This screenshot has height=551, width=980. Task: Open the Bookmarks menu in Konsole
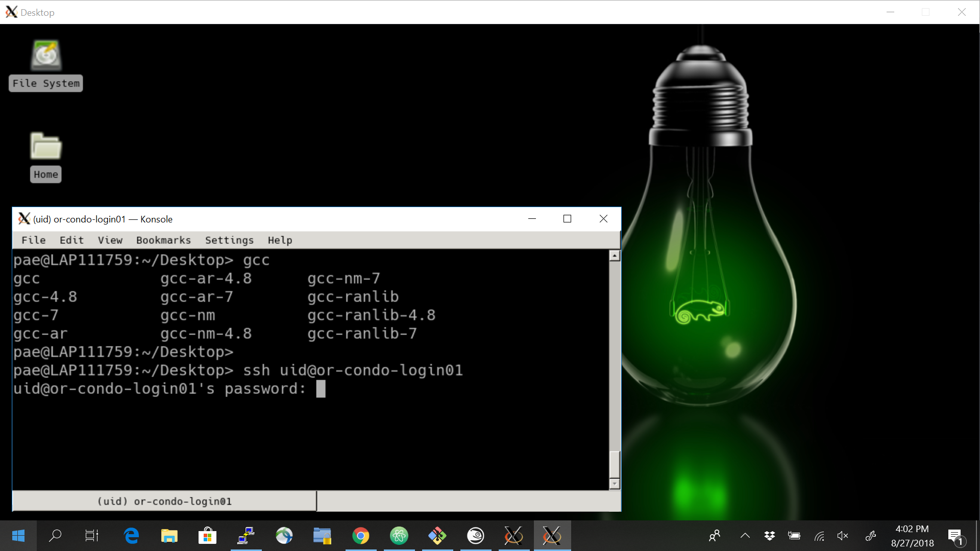pos(163,240)
